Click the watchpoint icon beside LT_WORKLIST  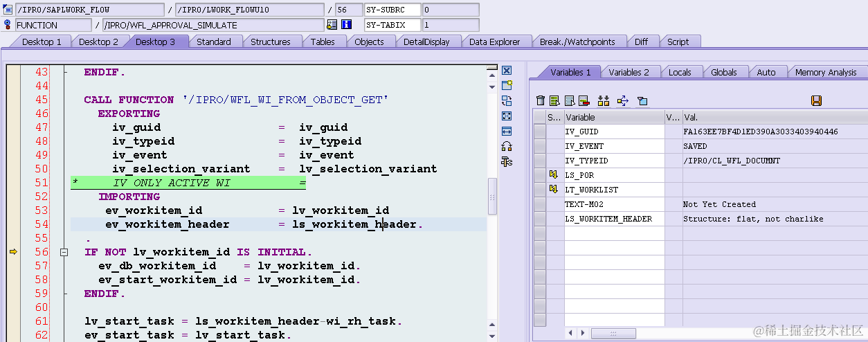[x=553, y=189]
